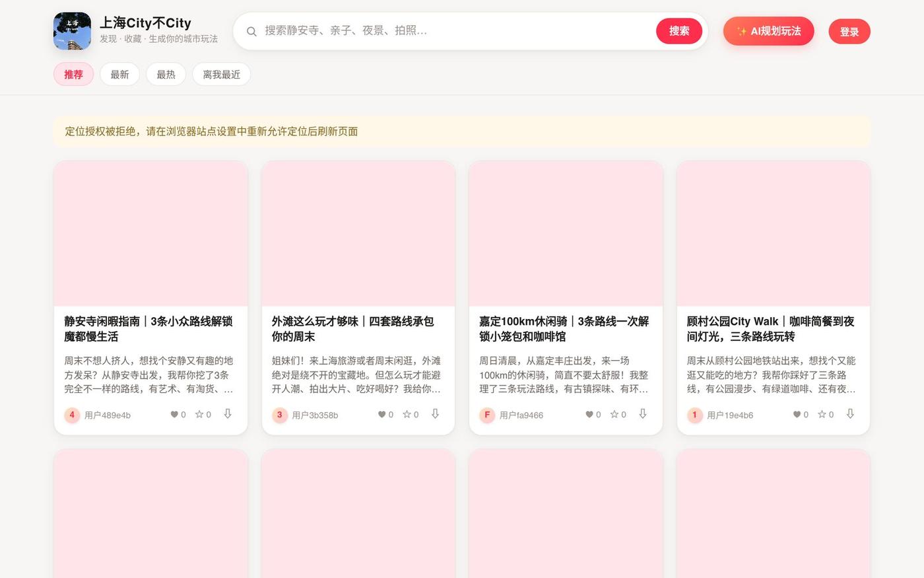Viewport: 924px width, 578px height.
Task: Open avatar of 用户489e4b
Action: tap(72, 415)
